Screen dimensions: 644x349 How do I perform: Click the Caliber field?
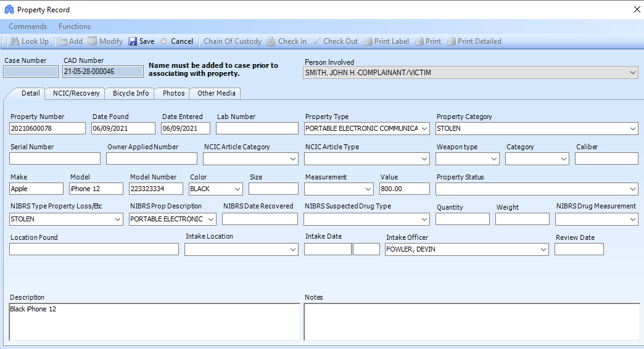pyautogui.click(x=606, y=158)
